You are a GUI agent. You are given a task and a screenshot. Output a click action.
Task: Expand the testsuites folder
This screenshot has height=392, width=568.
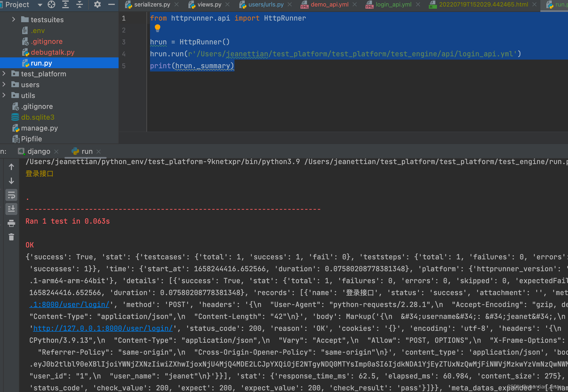point(14,19)
